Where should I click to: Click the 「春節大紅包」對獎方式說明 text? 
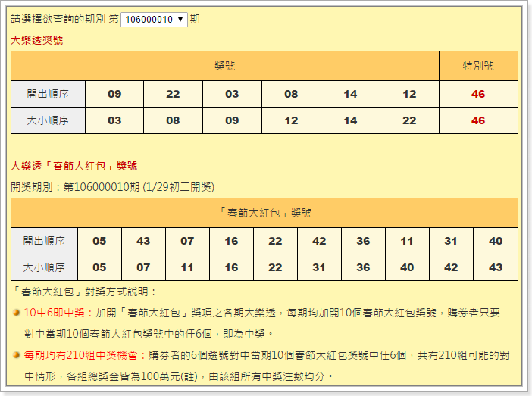pos(84,292)
